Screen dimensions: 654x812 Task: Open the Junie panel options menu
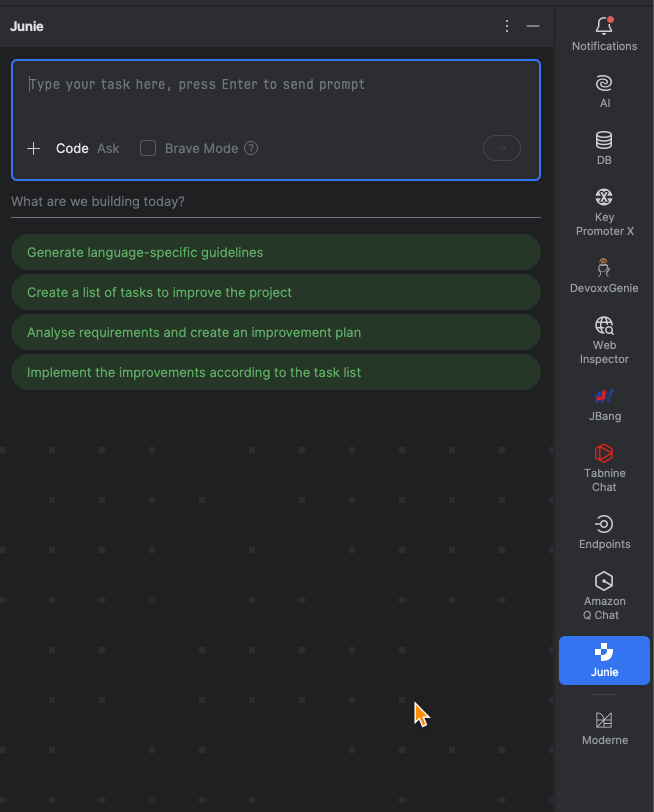click(507, 26)
